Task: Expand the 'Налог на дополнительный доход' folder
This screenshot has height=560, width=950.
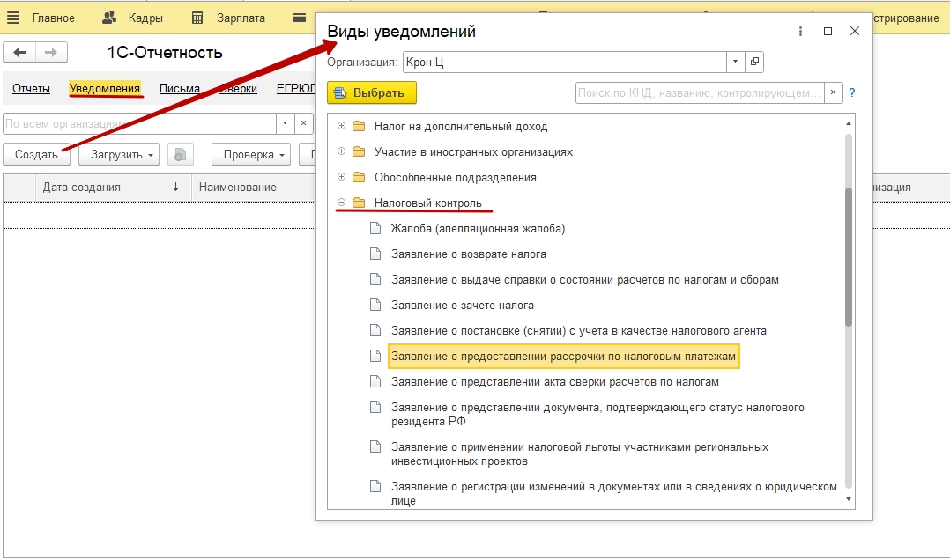Action: (x=341, y=126)
